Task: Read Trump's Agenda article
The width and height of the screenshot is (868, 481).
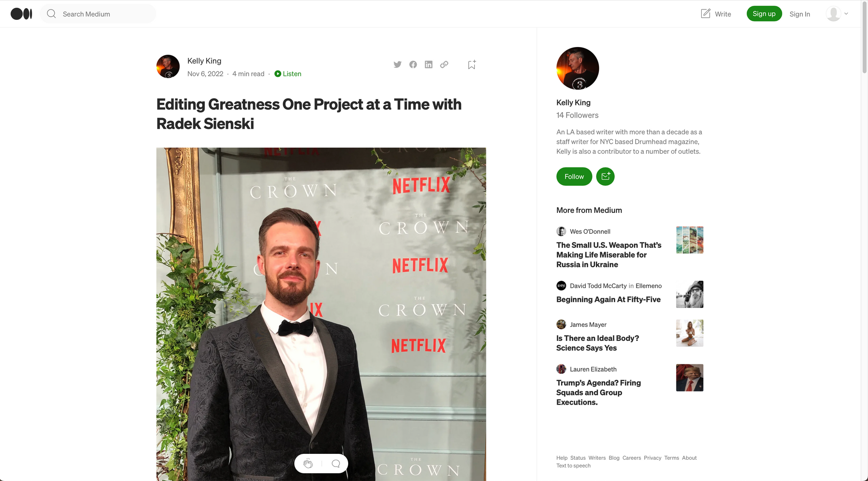Action: click(x=599, y=392)
